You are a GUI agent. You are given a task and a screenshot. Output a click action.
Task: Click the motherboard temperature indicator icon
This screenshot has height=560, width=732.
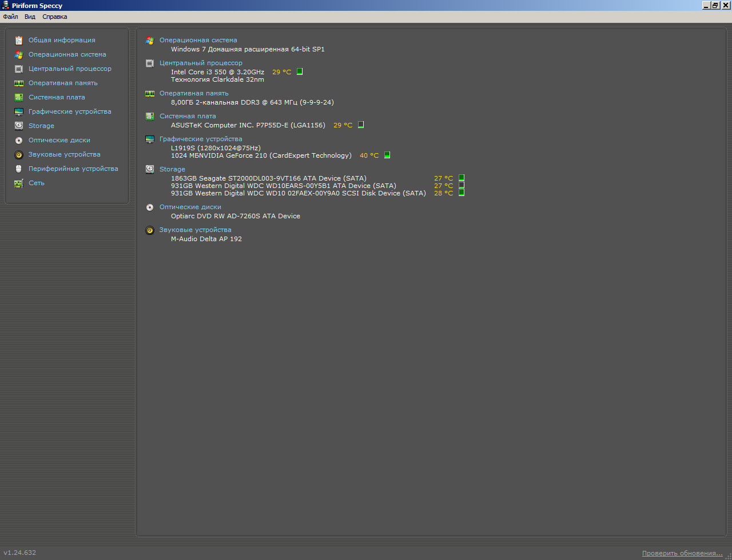click(361, 125)
